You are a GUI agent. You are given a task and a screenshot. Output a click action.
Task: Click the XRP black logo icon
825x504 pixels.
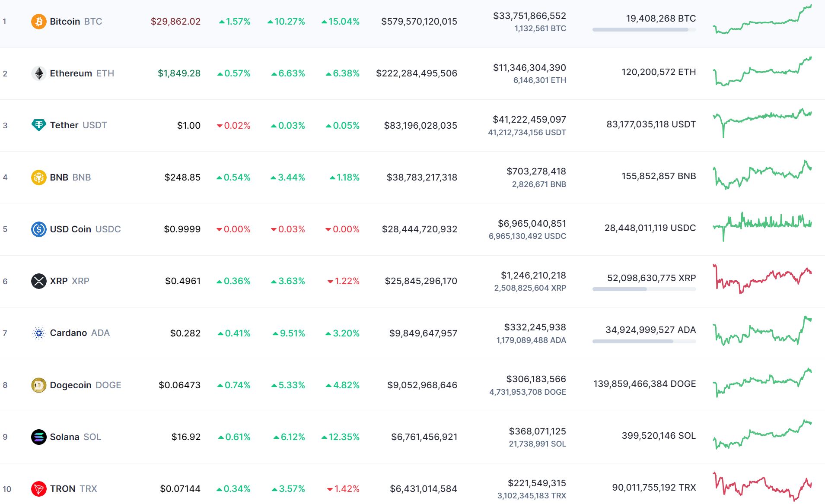[x=38, y=281]
